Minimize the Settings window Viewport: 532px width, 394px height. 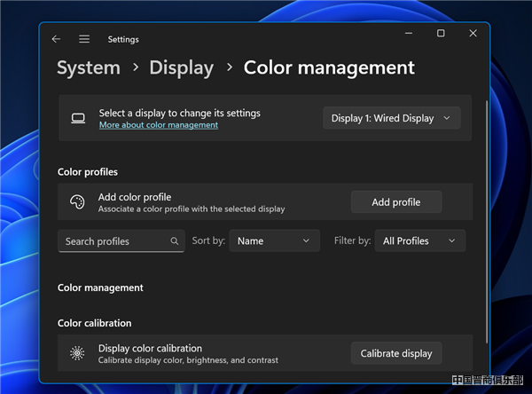pos(409,34)
